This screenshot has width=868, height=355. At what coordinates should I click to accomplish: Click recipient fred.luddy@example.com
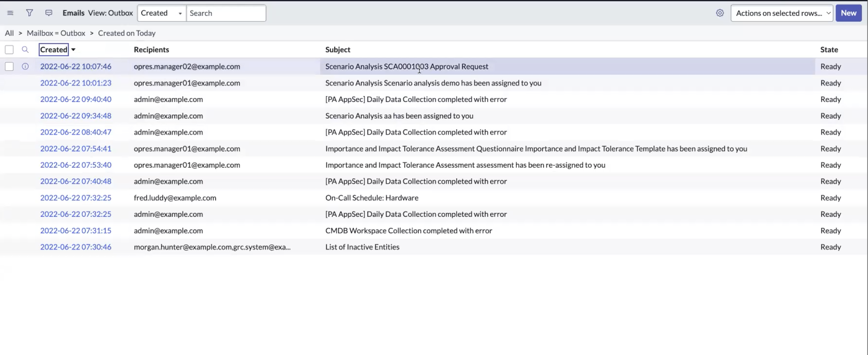pos(175,198)
